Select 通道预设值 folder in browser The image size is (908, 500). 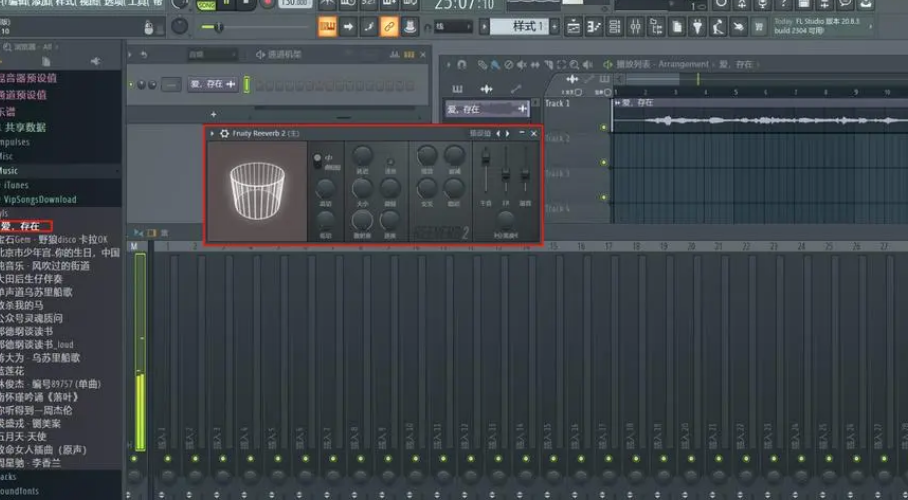23,94
